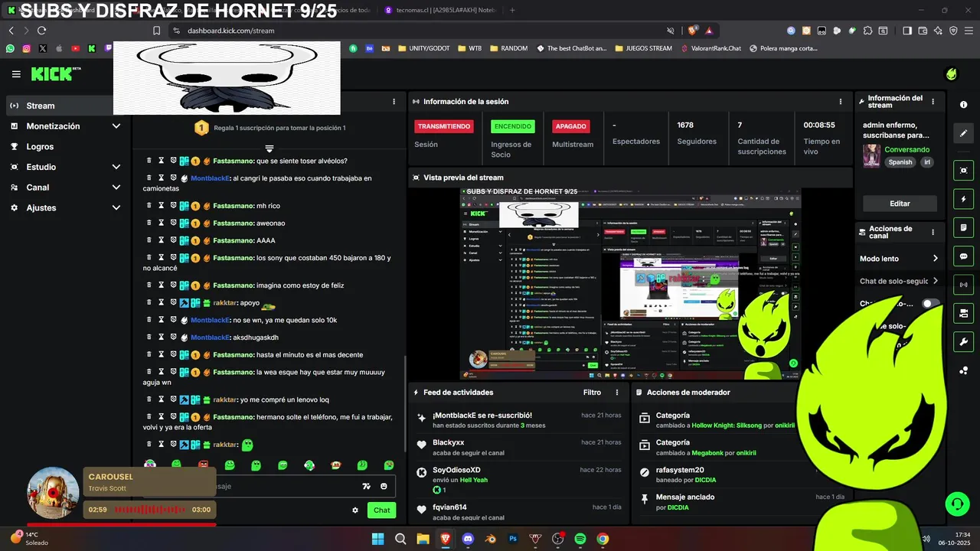This screenshot has height=551, width=980.
Task: Click the song progress waveform in the music widget
Action: [x=151, y=510]
